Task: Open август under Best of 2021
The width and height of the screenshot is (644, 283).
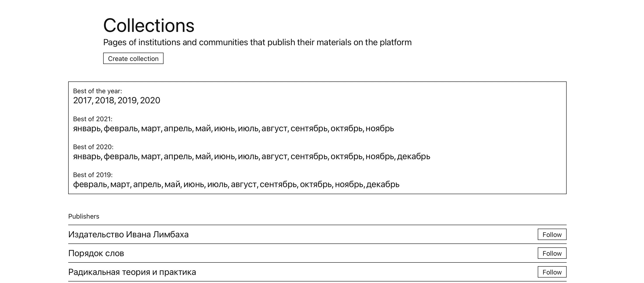Action: click(274, 128)
